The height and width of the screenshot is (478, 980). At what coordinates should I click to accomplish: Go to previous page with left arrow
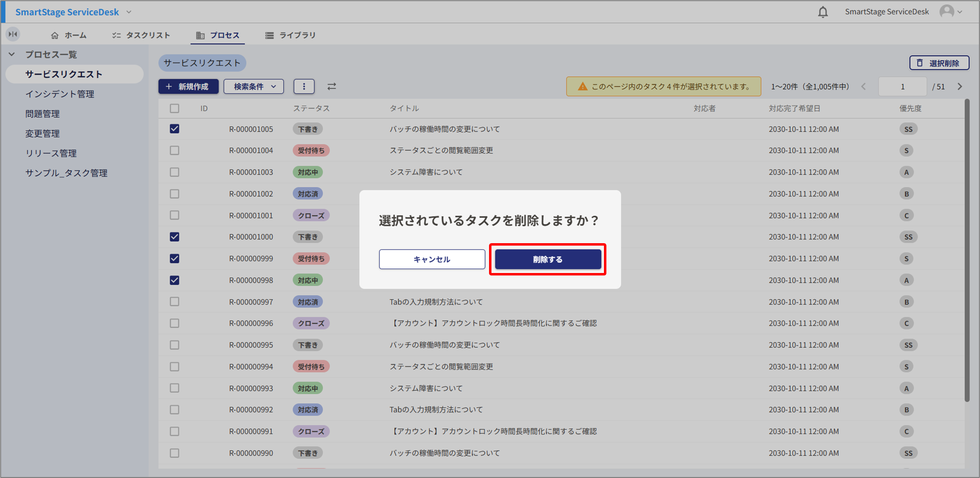(864, 87)
